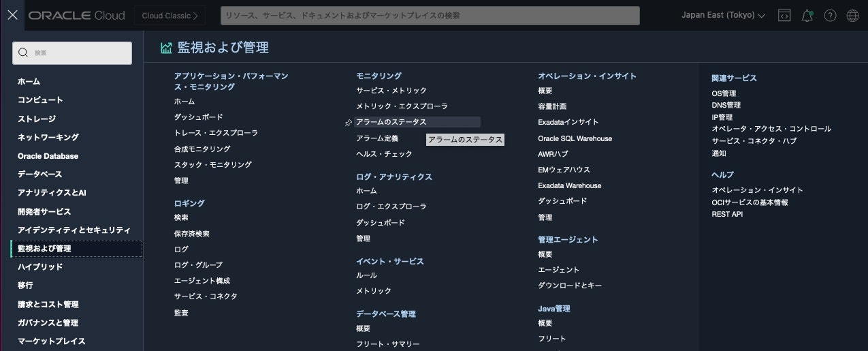Open 容量計画 link

click(x=552, y=106)
